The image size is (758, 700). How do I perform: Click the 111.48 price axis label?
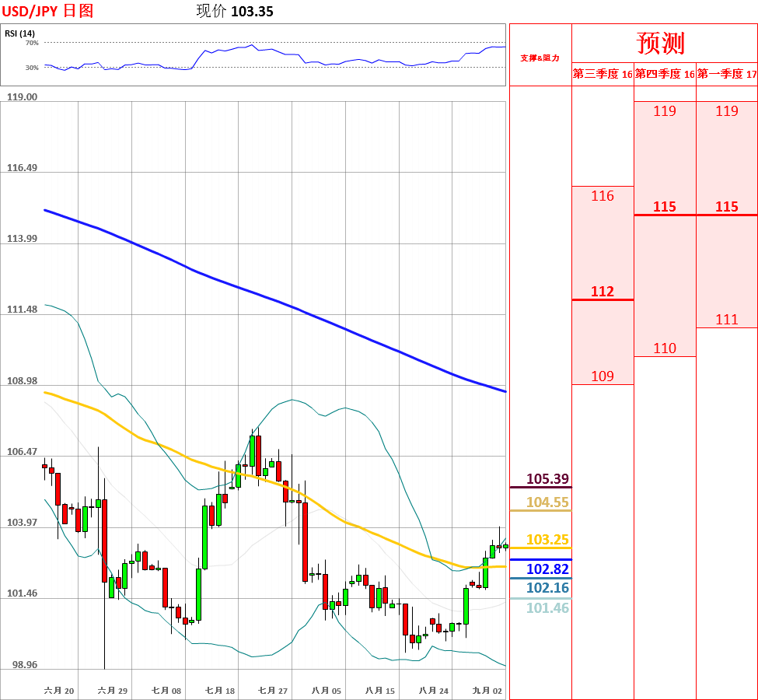22,310
